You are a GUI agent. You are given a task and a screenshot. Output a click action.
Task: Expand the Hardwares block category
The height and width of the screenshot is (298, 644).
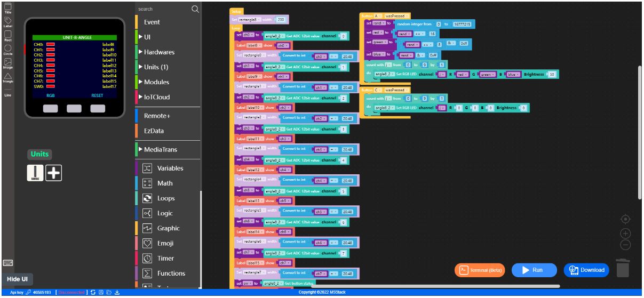click(159, 52)
